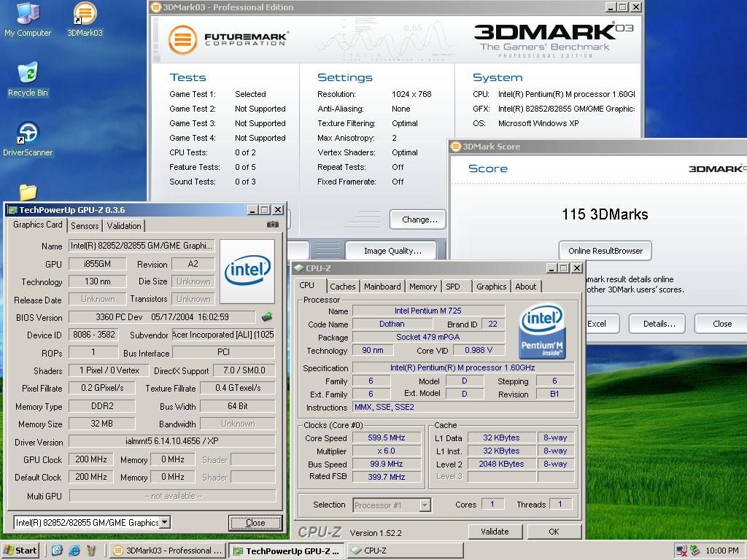Image resolution: width=747 pixels, height=560 pixels.
Task: Click the Resolution value 1024 x 768
Action: [411, 94]
